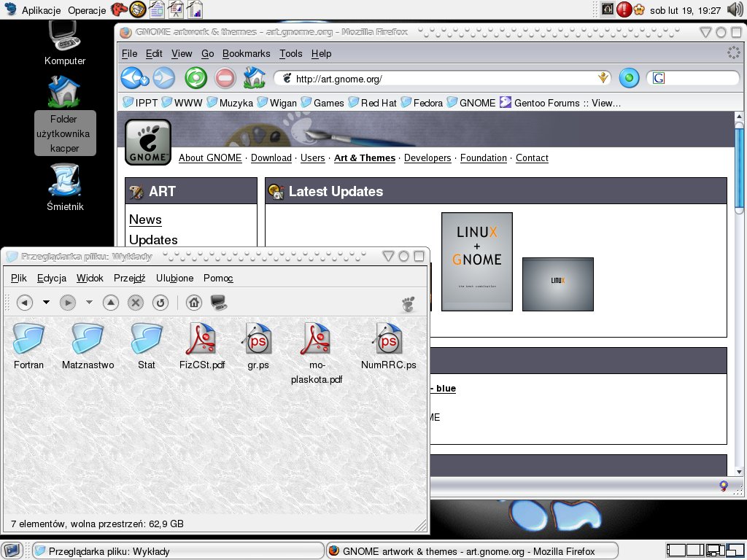Reload the page in Firefox
This screenshot has height=560, width=747.
tap(196, 78)
